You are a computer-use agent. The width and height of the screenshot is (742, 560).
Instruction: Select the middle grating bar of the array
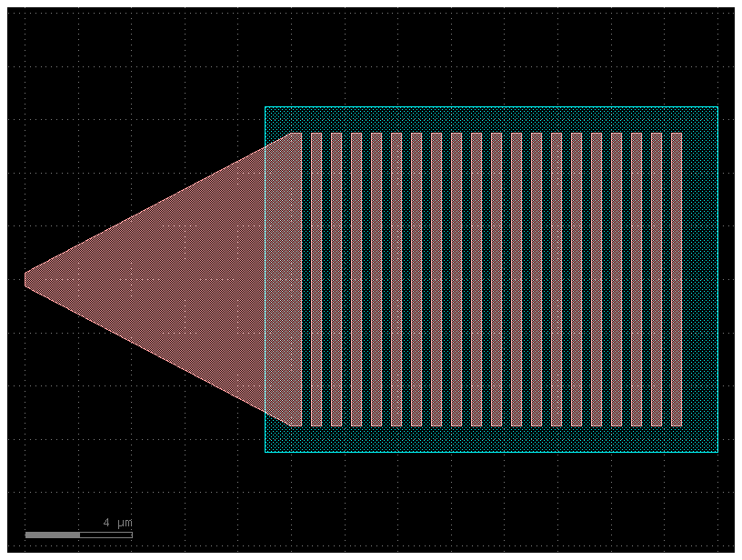496,279
